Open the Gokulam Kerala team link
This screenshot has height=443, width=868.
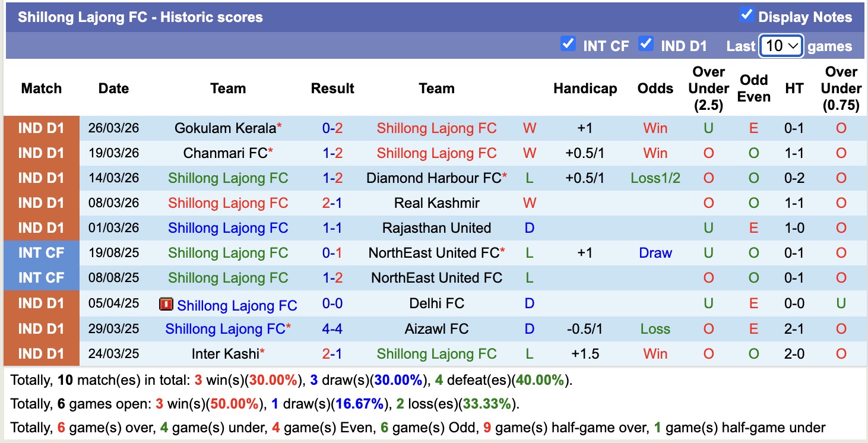click(224, 128)
